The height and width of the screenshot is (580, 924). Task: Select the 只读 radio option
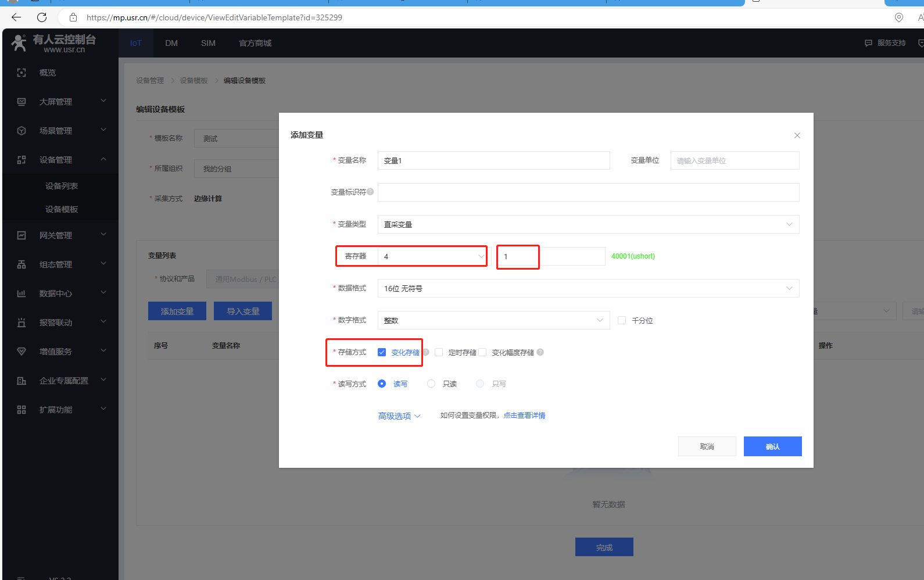coord(431,384)
